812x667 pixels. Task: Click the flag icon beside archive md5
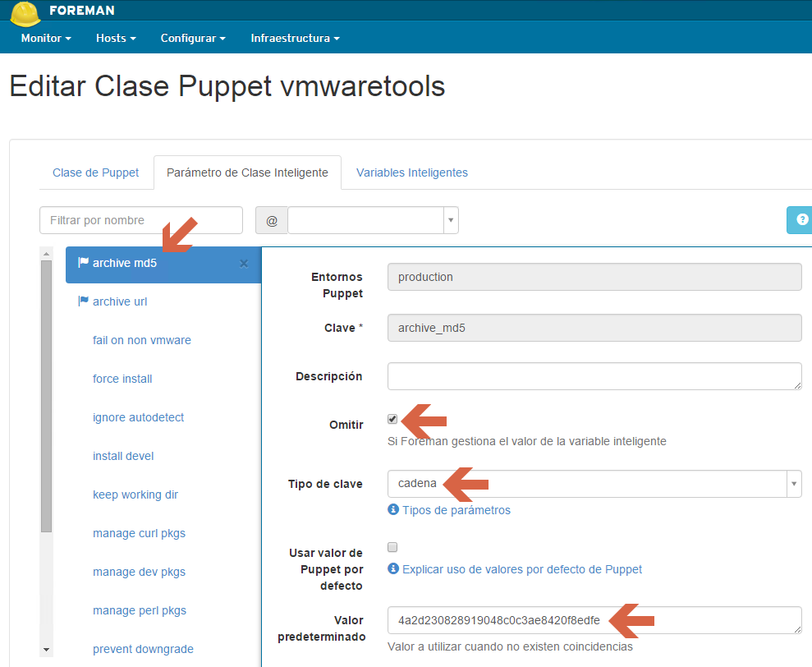83,262
